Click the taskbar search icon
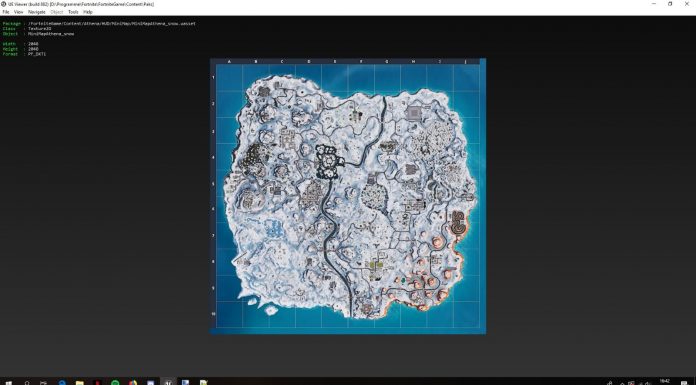The height and width of the screenshot is (385, 696). (27, 382)
